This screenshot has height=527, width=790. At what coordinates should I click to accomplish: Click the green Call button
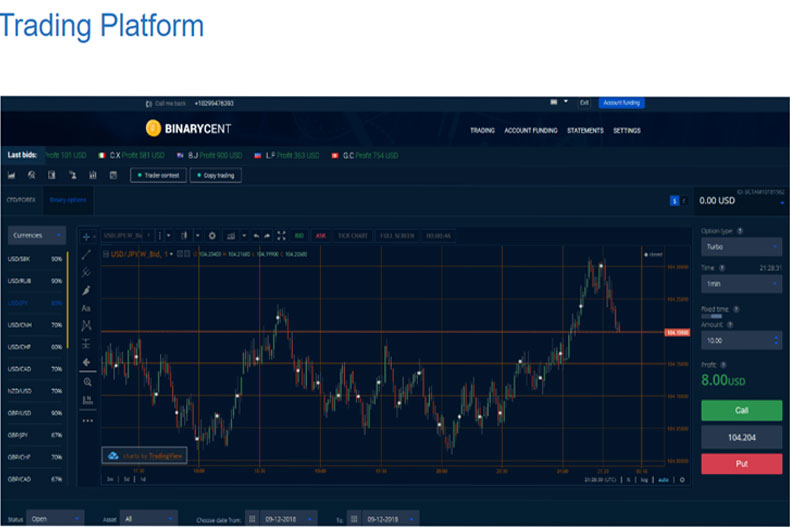(741, 411)
